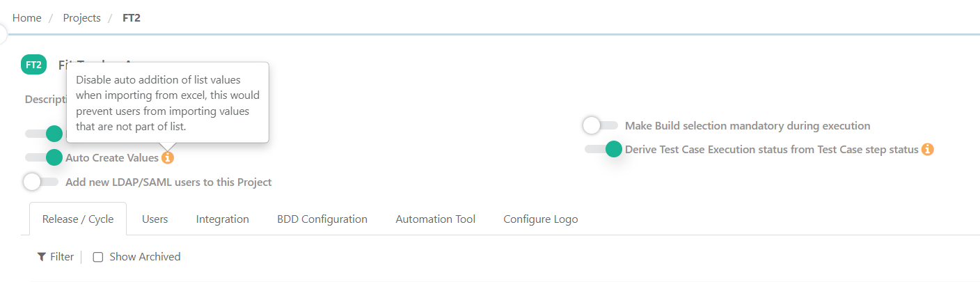Image resolution: width=980 pixels, height=282 pixels.
Task: Click the FT2 project badge
Action: (x=33, y=65)
